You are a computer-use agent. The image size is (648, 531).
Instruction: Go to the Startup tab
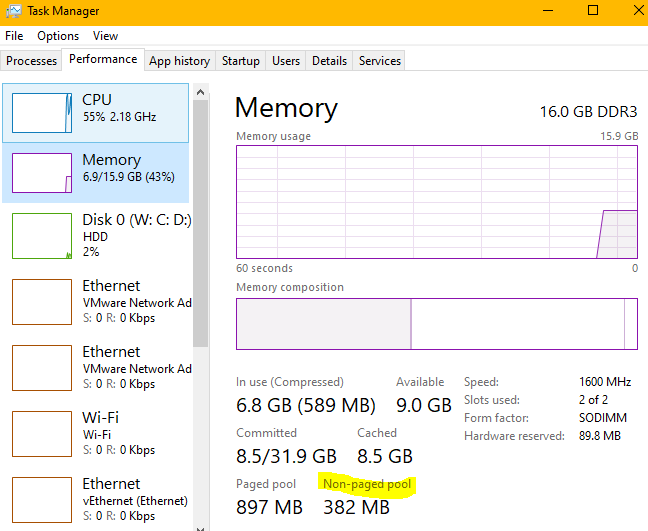pos(241,61)
